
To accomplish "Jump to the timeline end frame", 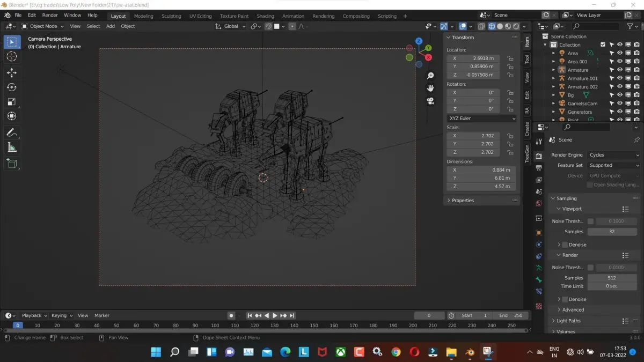I will (291, 315).
